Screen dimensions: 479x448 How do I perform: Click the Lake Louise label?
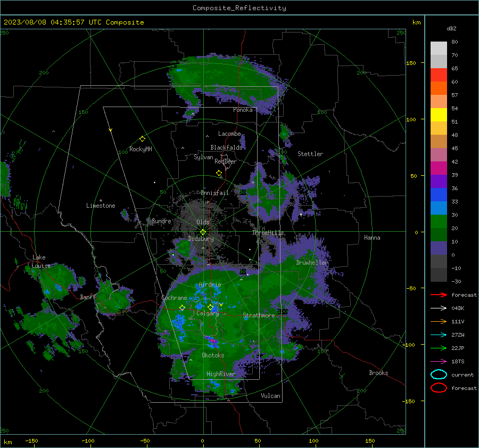point(41,262)
